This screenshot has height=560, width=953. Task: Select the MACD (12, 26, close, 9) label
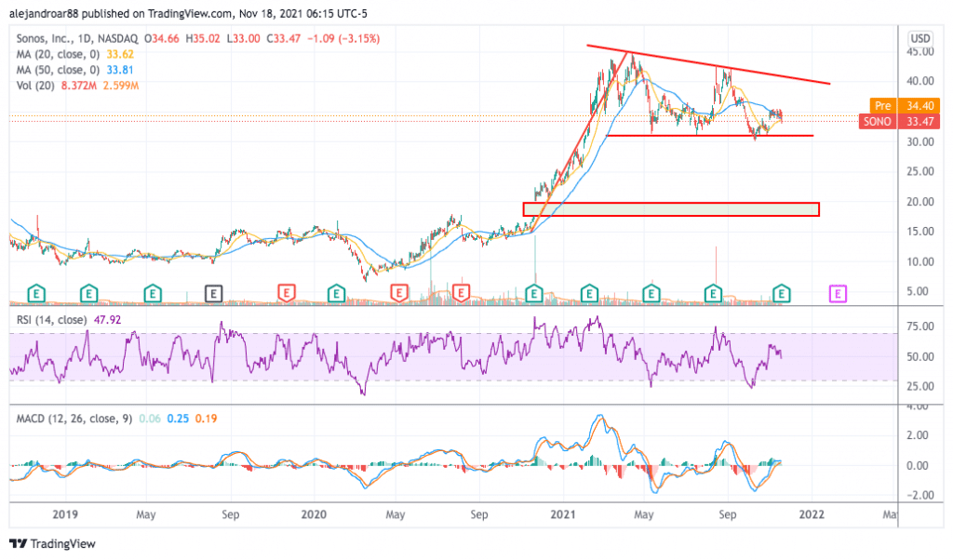pos(74,419)
